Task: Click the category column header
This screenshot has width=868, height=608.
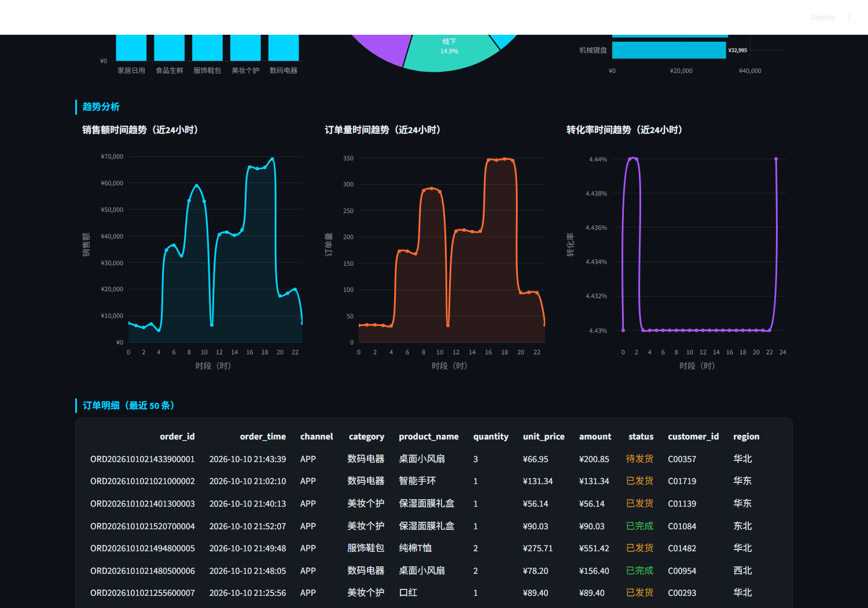Action: 366,437
